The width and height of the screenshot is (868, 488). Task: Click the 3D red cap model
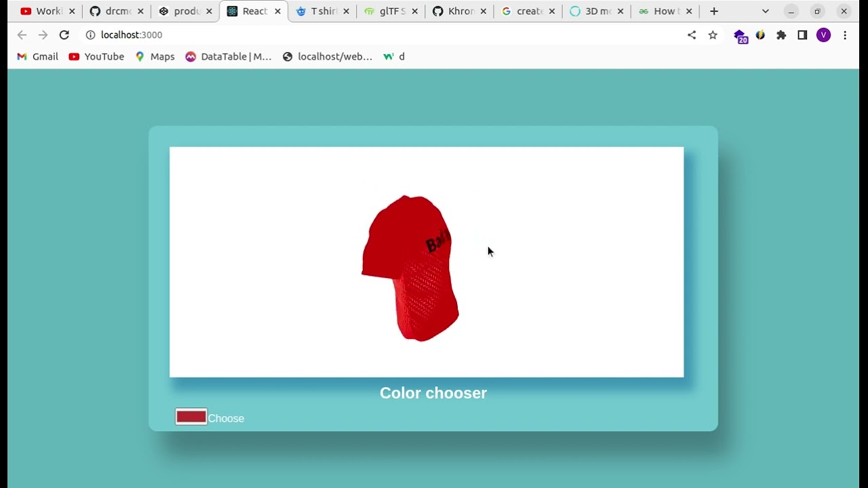pos(410,268)
